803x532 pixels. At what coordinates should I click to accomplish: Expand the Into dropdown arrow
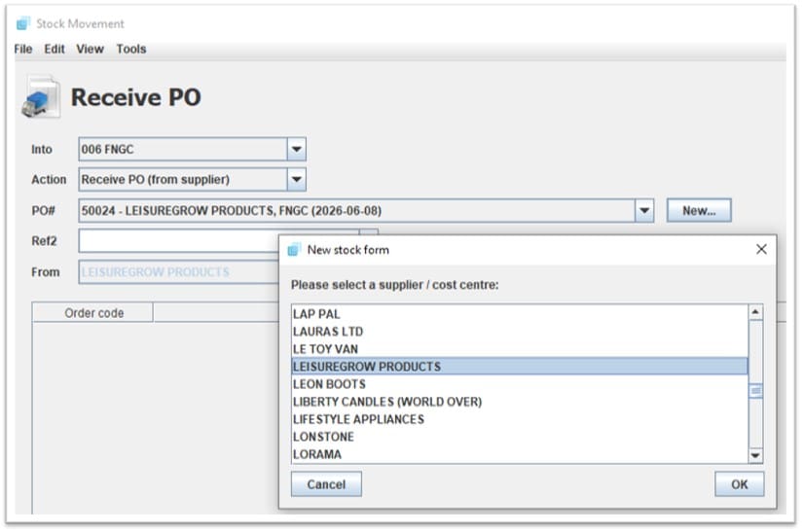point(296,150)
